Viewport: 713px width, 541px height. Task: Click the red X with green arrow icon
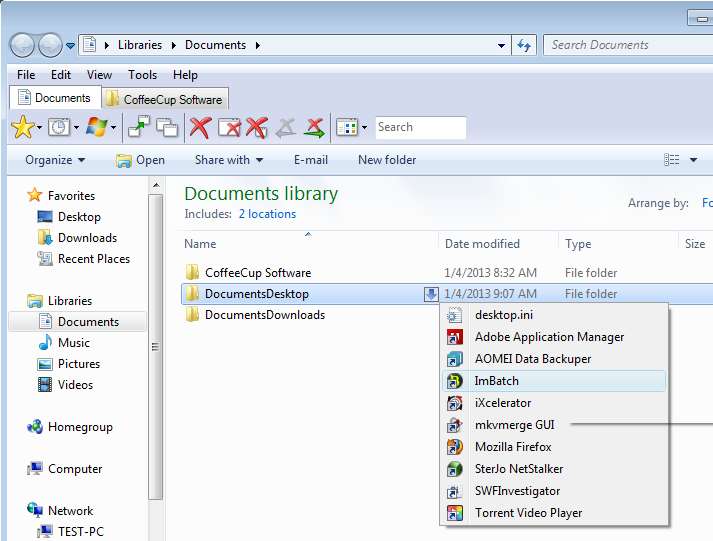tap(314, 127)
